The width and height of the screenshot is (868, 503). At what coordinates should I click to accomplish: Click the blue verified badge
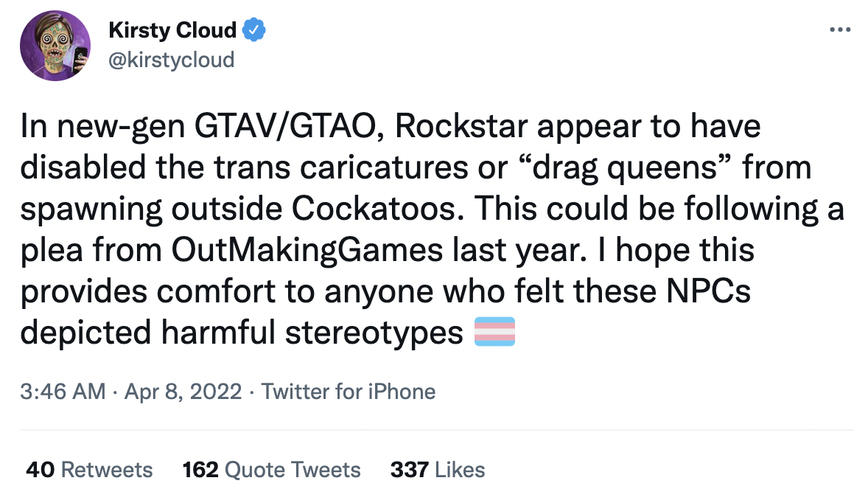pos(254,30)
